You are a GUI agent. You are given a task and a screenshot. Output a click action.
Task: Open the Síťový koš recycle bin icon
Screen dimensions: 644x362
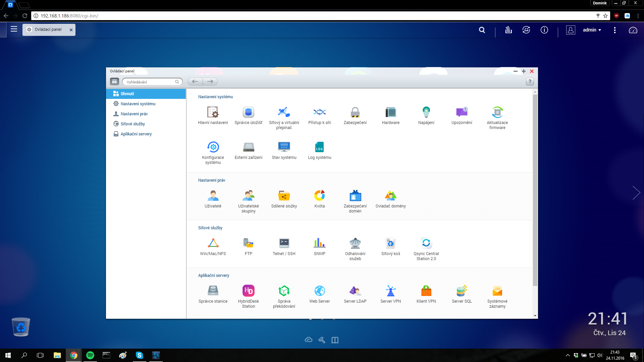click(390, 243)
